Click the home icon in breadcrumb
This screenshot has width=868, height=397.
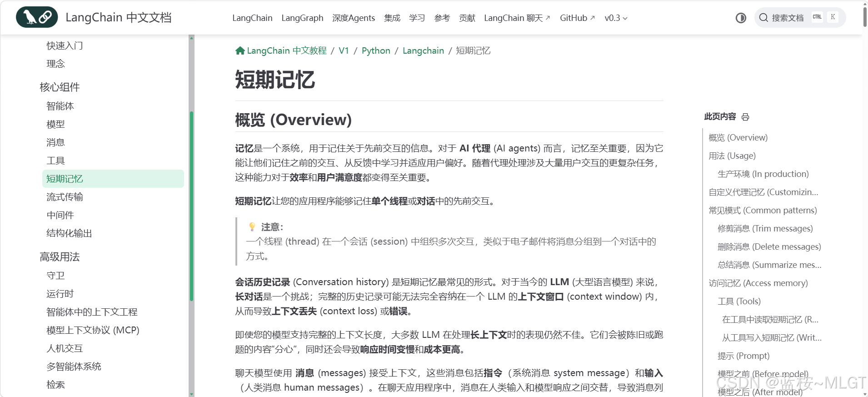point(240,50)
